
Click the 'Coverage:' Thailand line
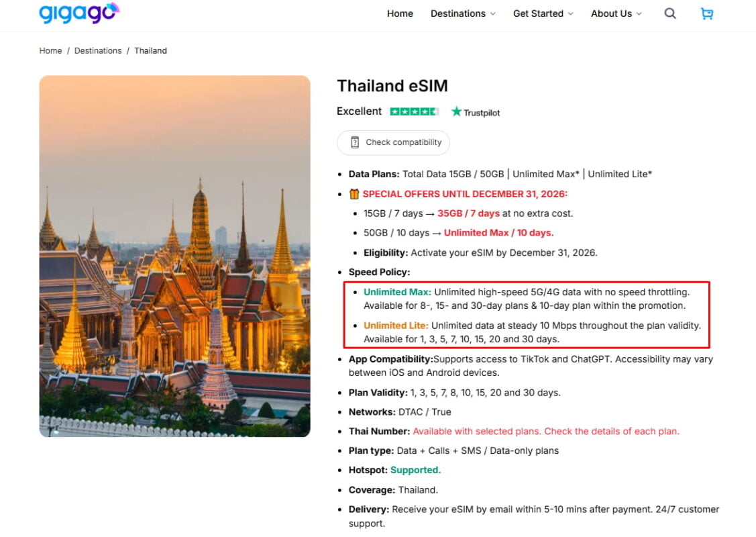point(393,490)
